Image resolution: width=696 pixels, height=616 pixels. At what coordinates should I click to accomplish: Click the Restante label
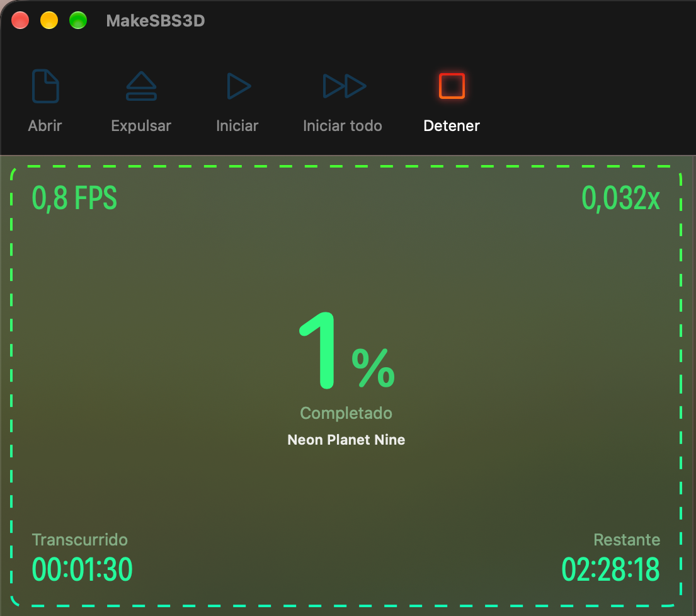point(627,540)
